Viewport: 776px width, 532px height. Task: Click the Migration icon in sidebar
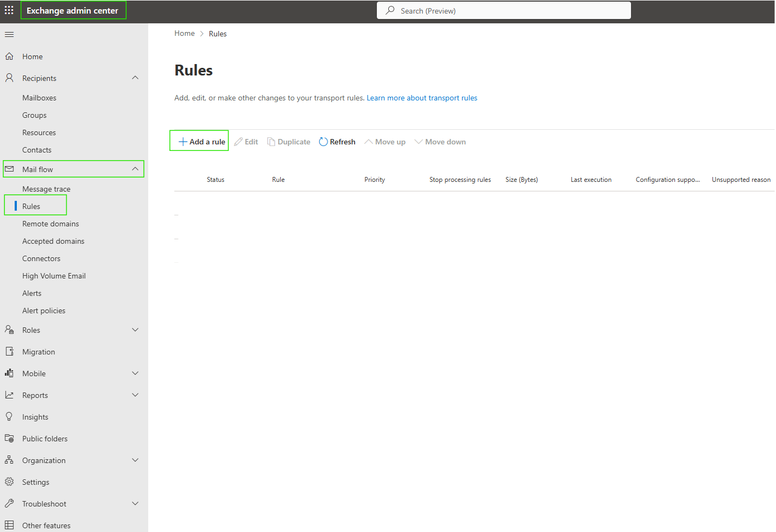pos(9,352)
